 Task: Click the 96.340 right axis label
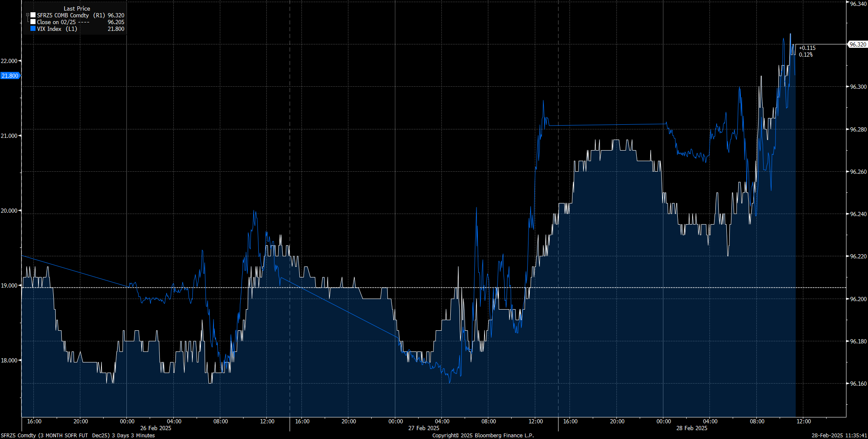pyautogui.click(x=858, y=4)
